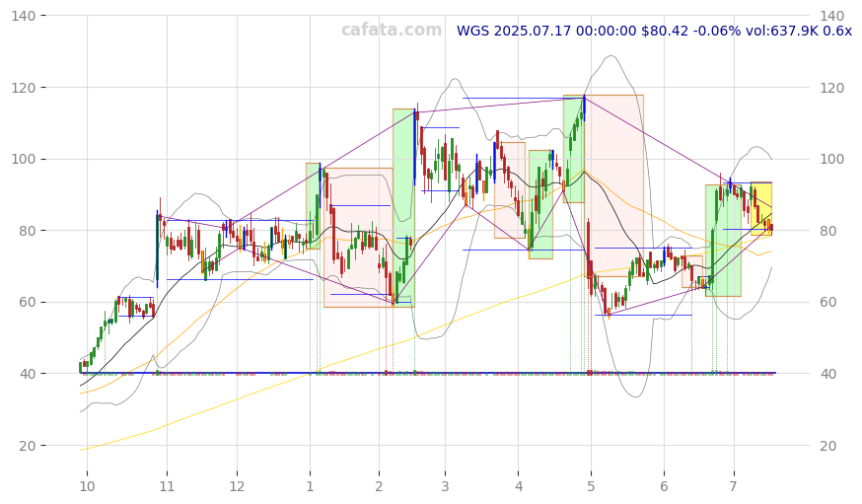Click the 80 label on left axis
862x504 pixels.
tap(27, 231)
